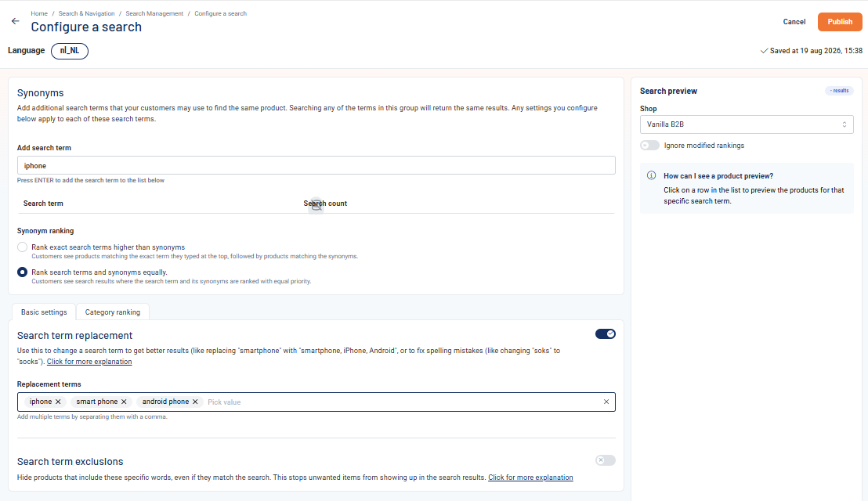Open replacement 'Click for more explanation' link
This screenshot has height=501, width=868.
pyautogui.click(x=89, y=362)
